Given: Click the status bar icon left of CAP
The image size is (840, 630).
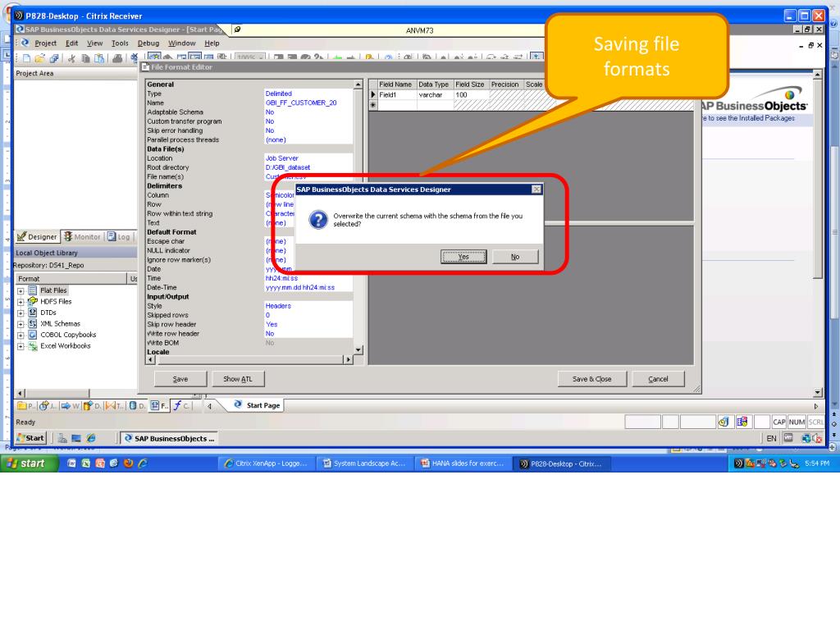Looking at the screenshot, I should pos(742,422).
